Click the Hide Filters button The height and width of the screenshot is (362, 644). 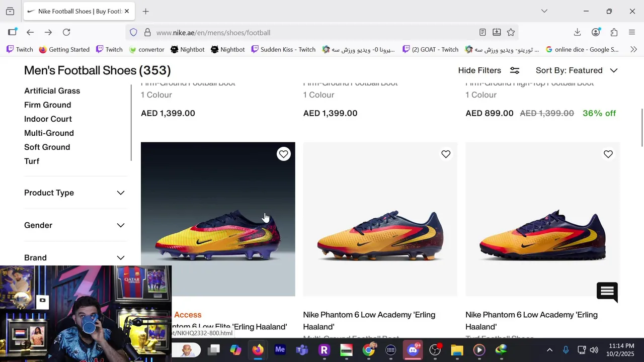(488, 70)
